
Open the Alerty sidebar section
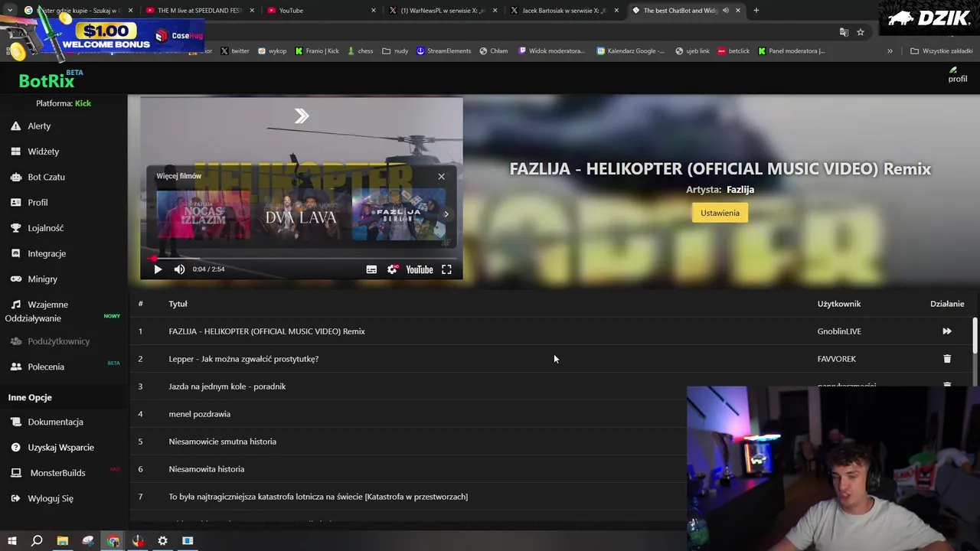coord(39,126)
